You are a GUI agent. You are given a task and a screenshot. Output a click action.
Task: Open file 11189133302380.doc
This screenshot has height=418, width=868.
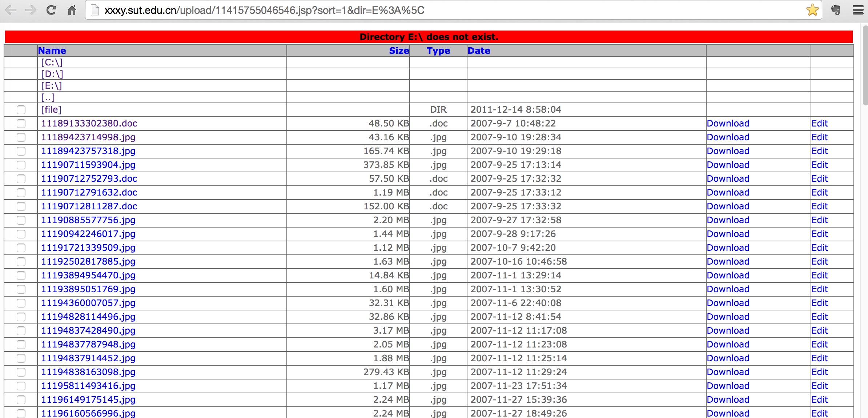(89, 123)
